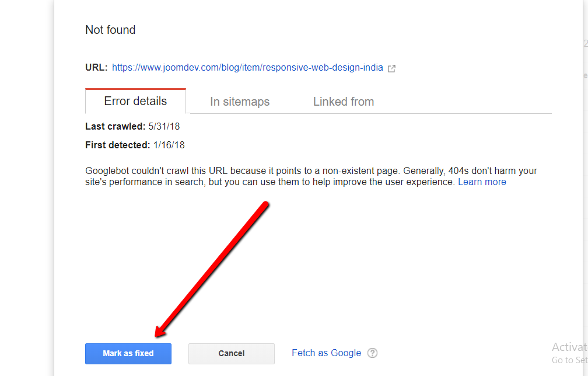Switch to the In sitemaps tab
This screenshot has height=376, width=588.
pyautogui.click(x=240, y=102)
